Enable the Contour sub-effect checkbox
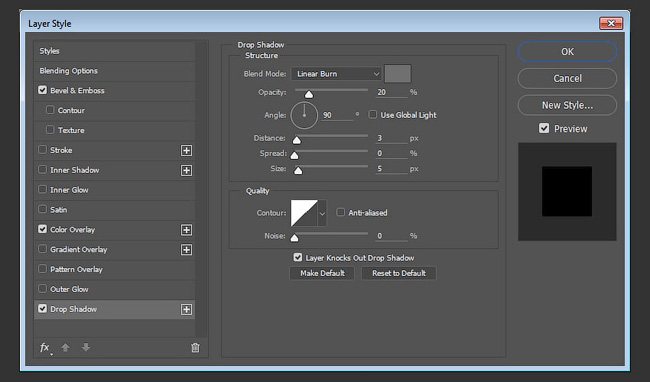The image size is (650, 382). (x=50, y=110)
